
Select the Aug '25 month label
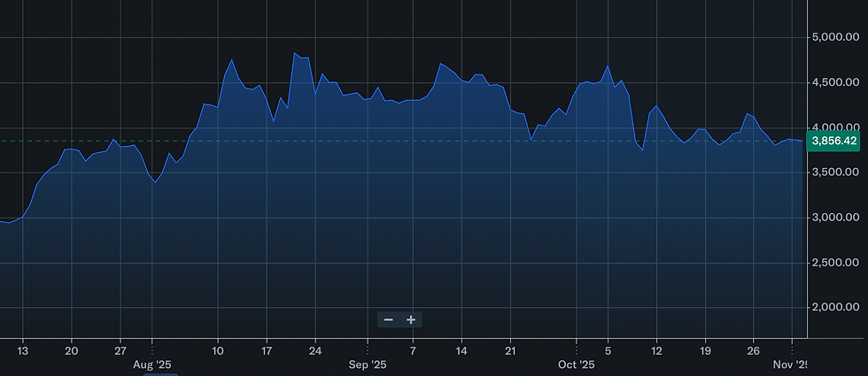point(152,364)
